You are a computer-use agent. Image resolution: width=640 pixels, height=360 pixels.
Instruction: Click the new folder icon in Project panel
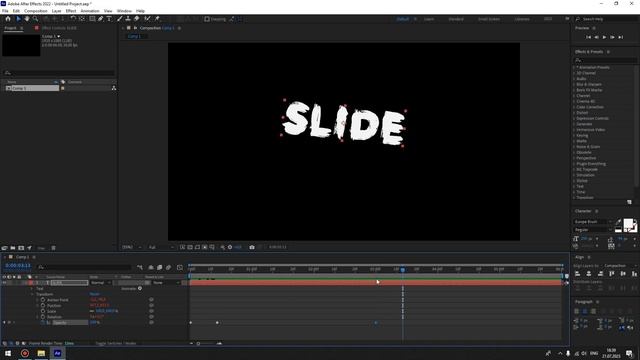pyautogui.click(x=13, y=248)
